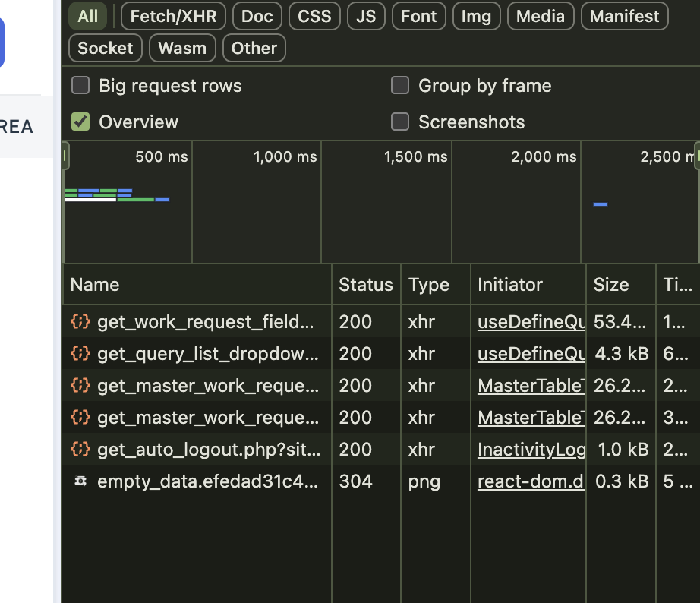Filter network list by Img type

(x=476, y=16)
